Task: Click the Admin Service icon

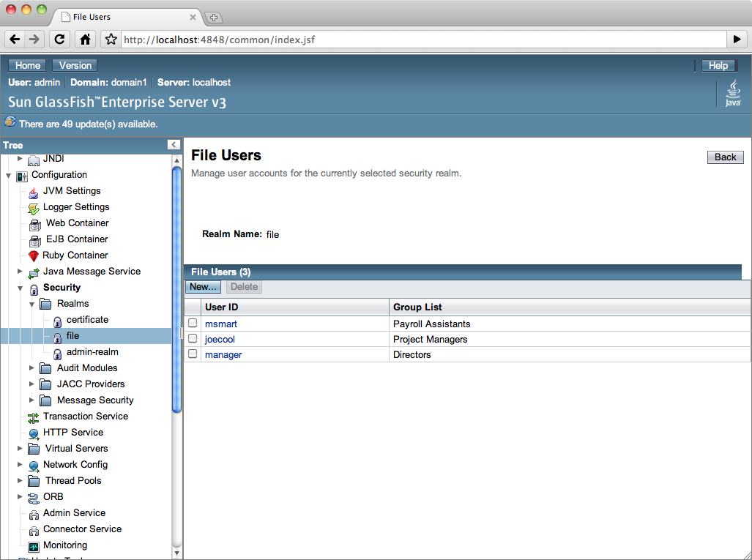Action: click(x=34, y=515)
